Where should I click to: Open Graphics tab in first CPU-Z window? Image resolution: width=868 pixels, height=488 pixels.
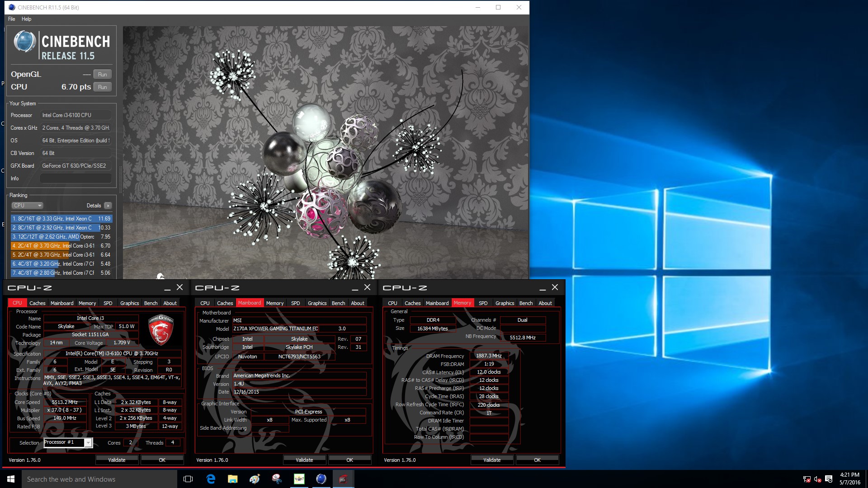coord(130,303)
